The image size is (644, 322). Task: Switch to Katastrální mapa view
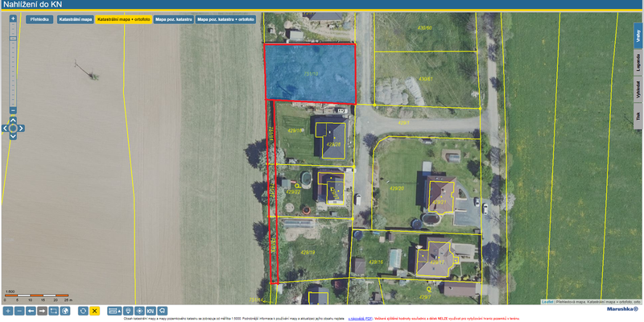(75, 19)
